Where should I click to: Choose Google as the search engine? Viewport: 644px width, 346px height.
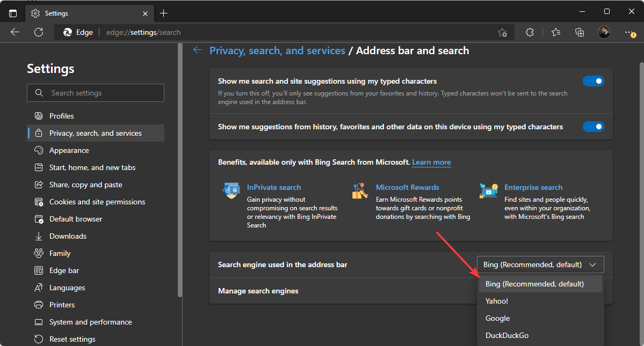click(540, 318)
